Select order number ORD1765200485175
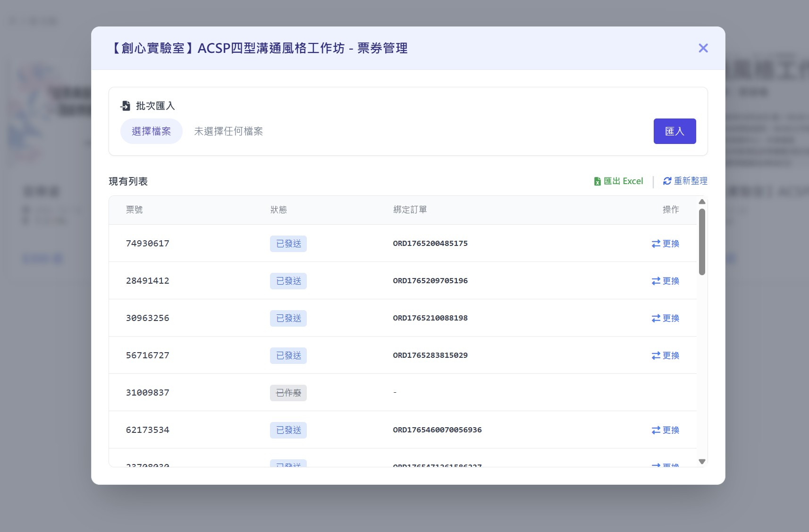 tap(430, 244)
